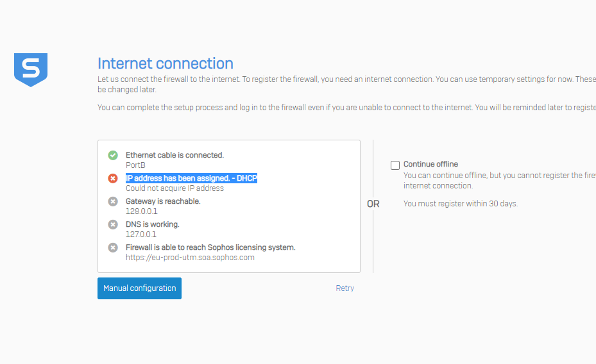Click the You must register within 30 days text
The image size is (596, 364).
(461, 203)
